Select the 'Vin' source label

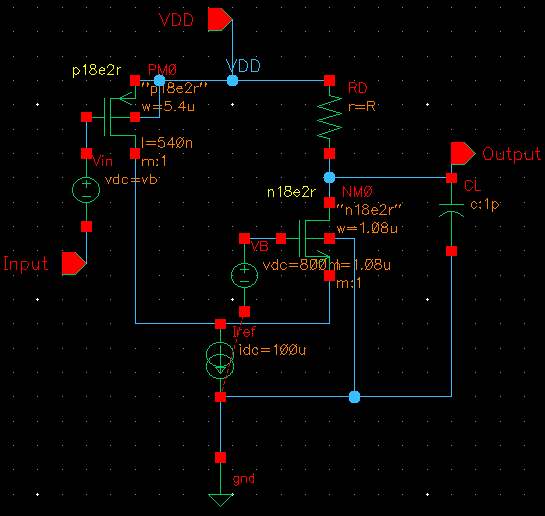point(103,161)
